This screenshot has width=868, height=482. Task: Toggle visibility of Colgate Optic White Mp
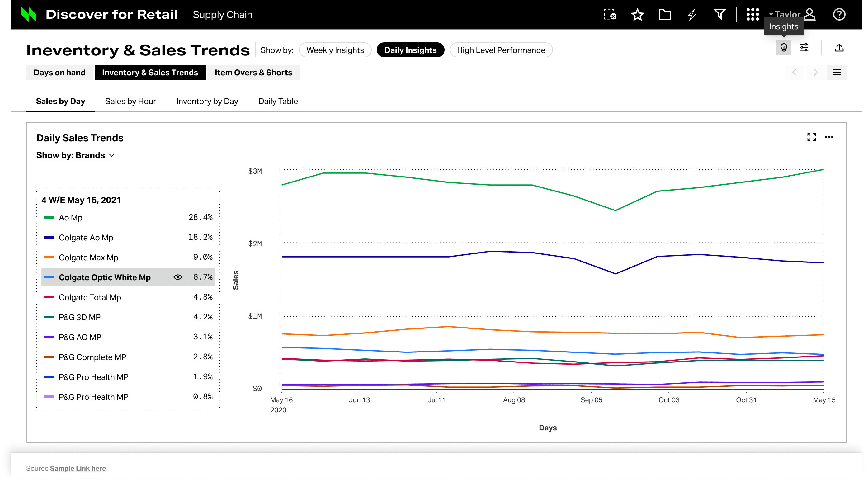coord(177,277)
